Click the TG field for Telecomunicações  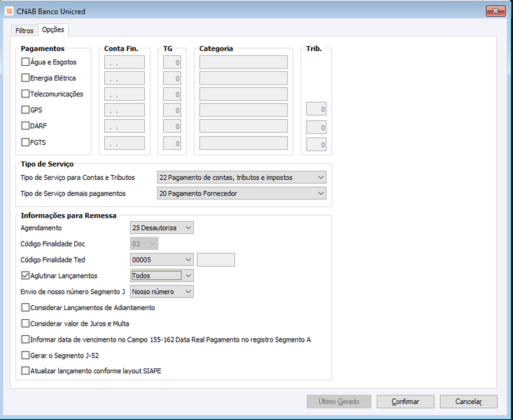click(x=172, y=94)
